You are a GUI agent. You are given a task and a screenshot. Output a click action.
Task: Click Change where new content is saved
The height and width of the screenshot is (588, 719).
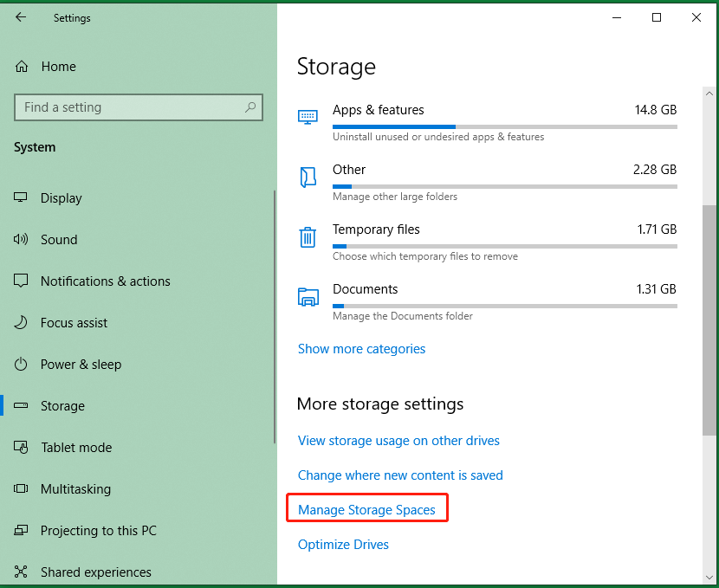click(400, 475)
